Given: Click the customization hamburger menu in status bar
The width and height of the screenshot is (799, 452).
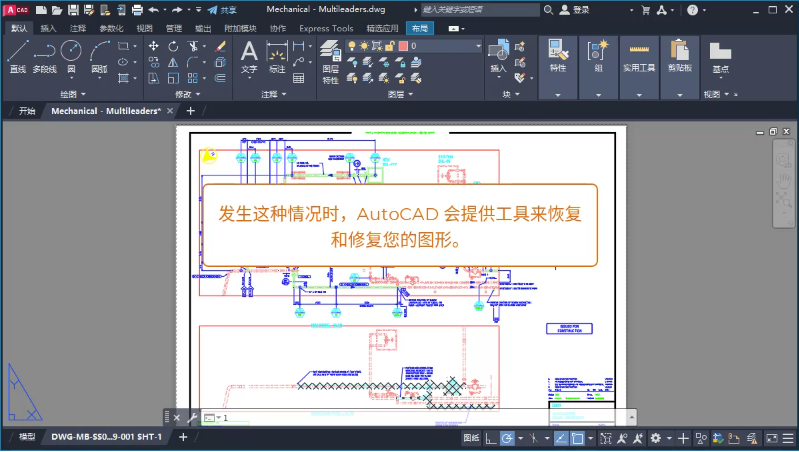Looking at the screenshot, I should (x=788, y=438).
